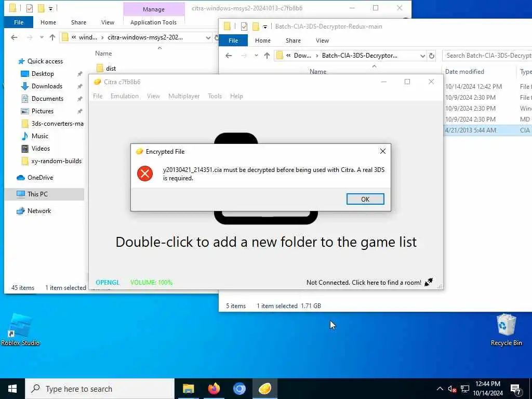
Task: Open xy-random-builds folder in sidebar
Action: [x=56, y=161]
